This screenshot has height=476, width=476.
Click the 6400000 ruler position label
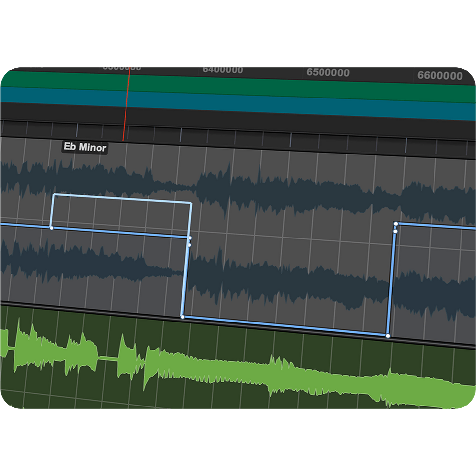pos(223,70)
